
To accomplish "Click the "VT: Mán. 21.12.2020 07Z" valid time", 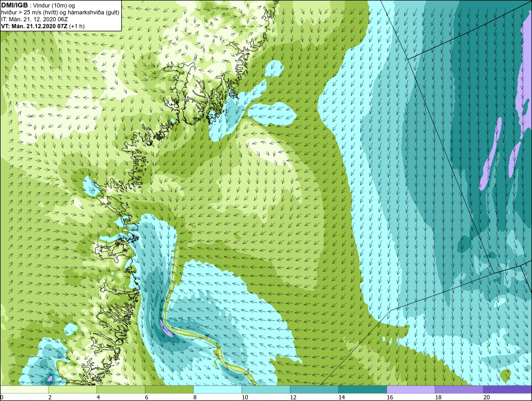I will click(34, 26).
